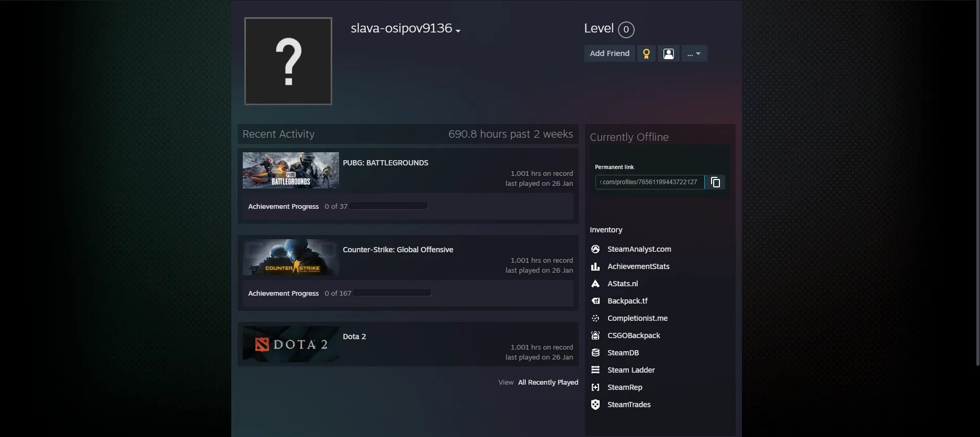Open PUBG Achievement Progress label

[x=283, y=207]
